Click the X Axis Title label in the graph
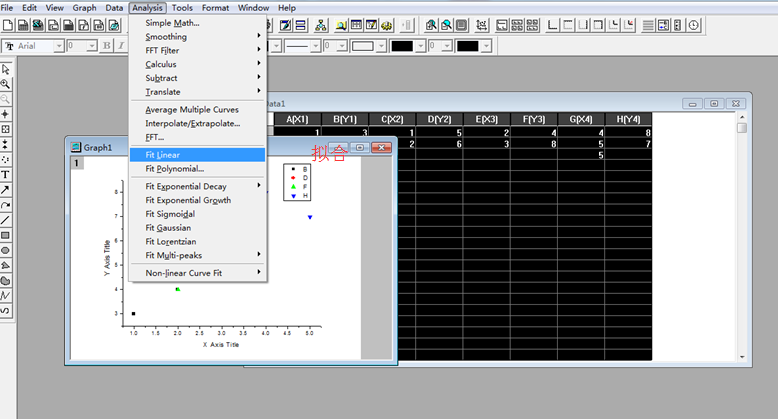The image size is (778, 419). point(221,344)
